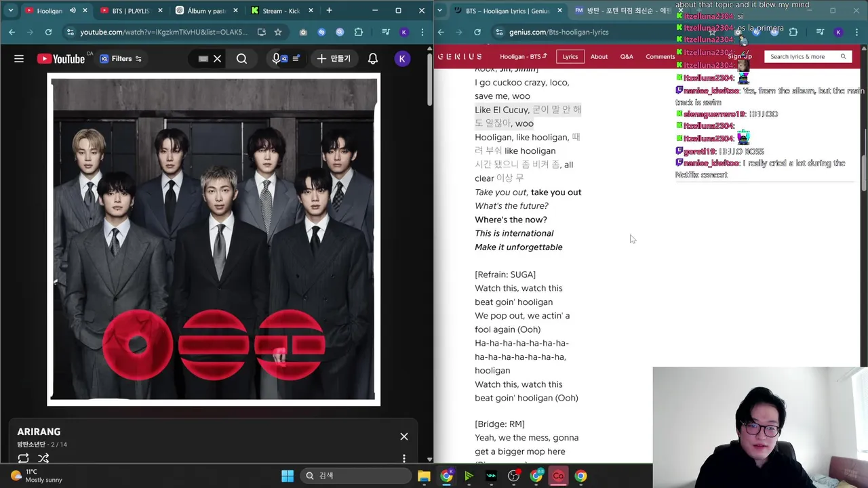The width and height of the screenshot is (868, 488).
Task: Open the three-dot Chrome menu in Genius window
Action: point(856,32)
